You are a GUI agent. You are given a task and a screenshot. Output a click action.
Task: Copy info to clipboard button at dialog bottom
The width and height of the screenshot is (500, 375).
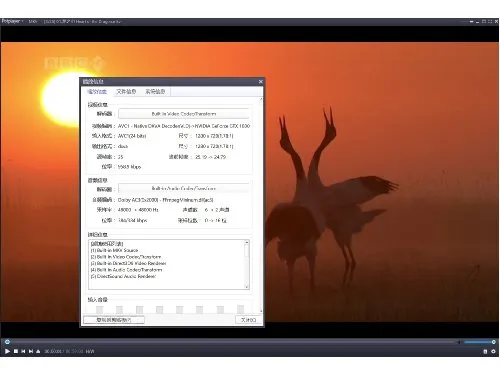coord(114,320)
